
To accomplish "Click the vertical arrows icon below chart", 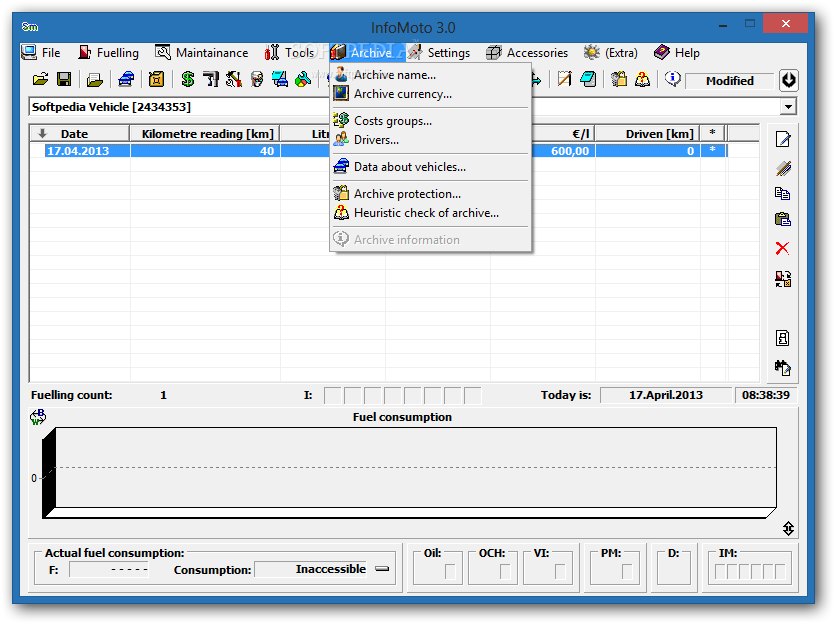I will (789, 528).
